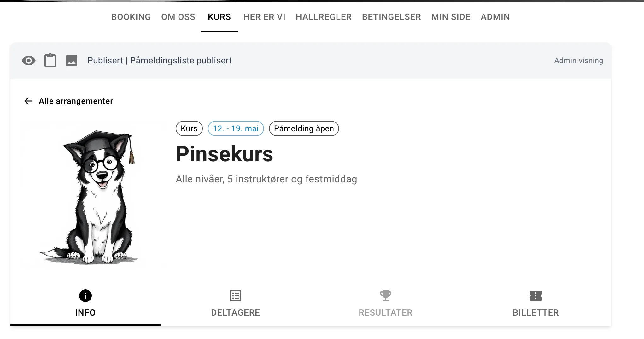This screenshot has width=644, height=339.
Task: Click the Alle arrangementer link
Action: (76, 101)
